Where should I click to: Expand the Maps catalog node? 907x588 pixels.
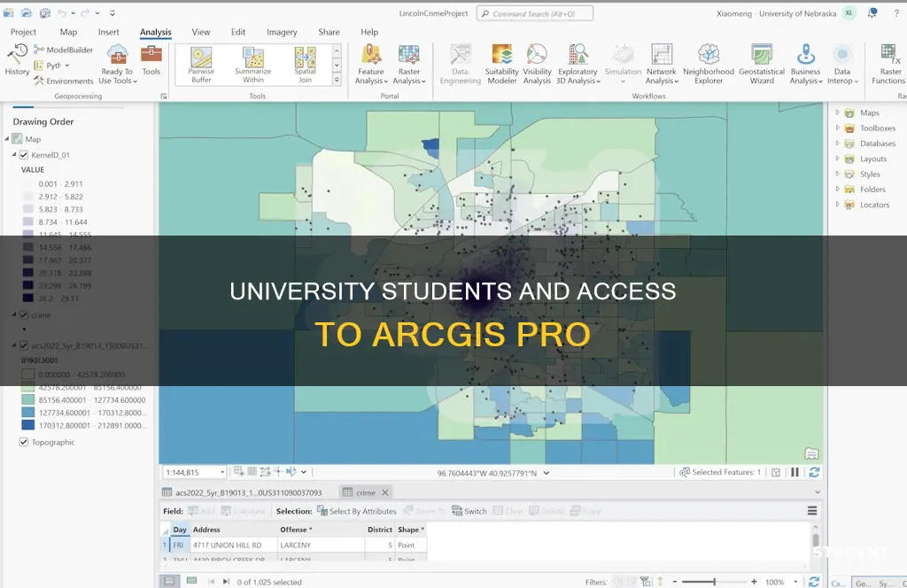tap(838, 112)
